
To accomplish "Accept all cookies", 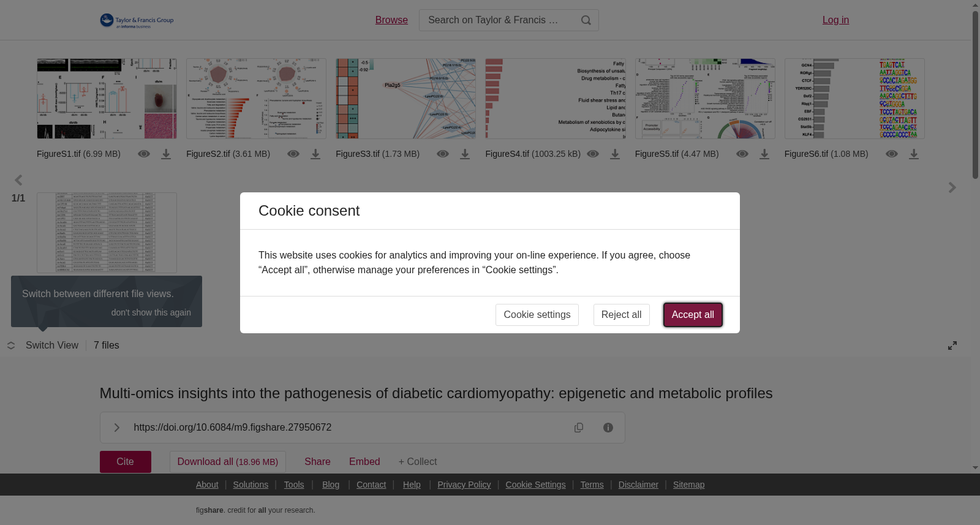I will pyautogui.click(x=693, y=315).
